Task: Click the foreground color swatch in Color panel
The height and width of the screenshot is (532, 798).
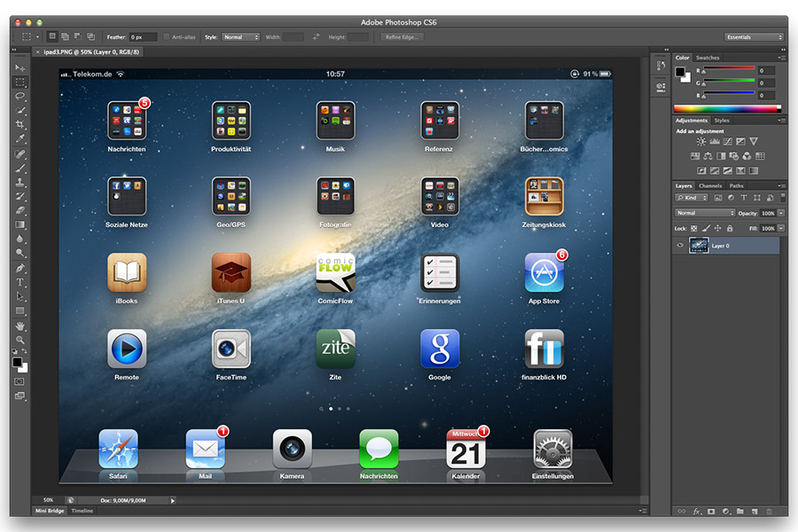Action: click(680, 72)
